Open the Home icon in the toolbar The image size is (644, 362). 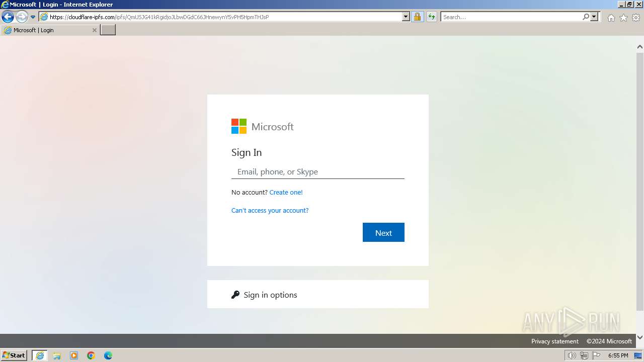pos(611,18)
